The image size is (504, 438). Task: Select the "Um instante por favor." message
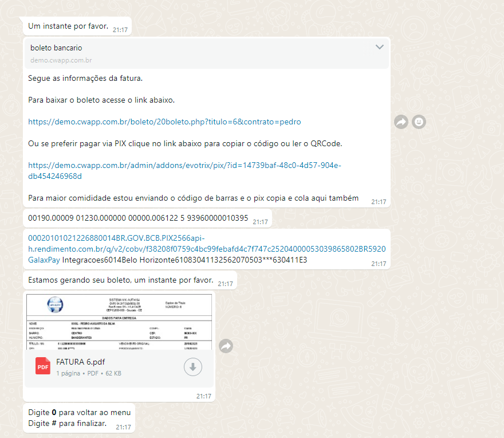coord(68,26)
